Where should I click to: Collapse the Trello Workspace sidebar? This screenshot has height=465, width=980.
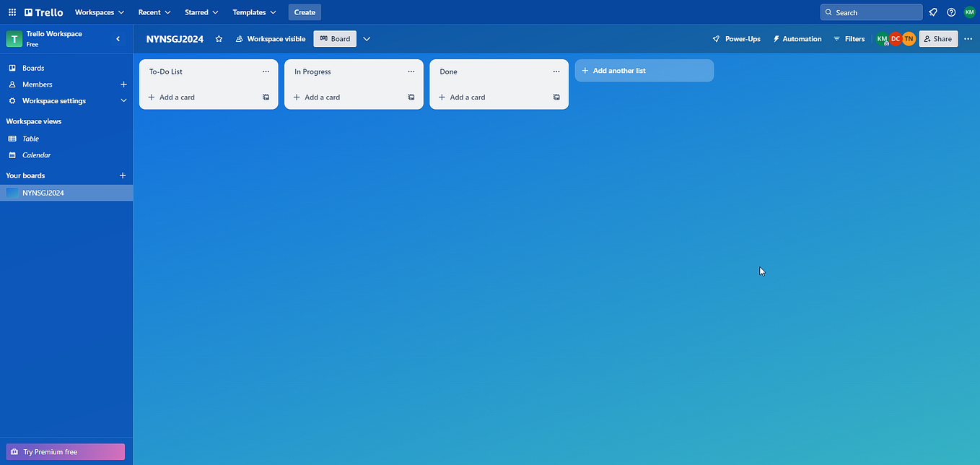(118, 38)
